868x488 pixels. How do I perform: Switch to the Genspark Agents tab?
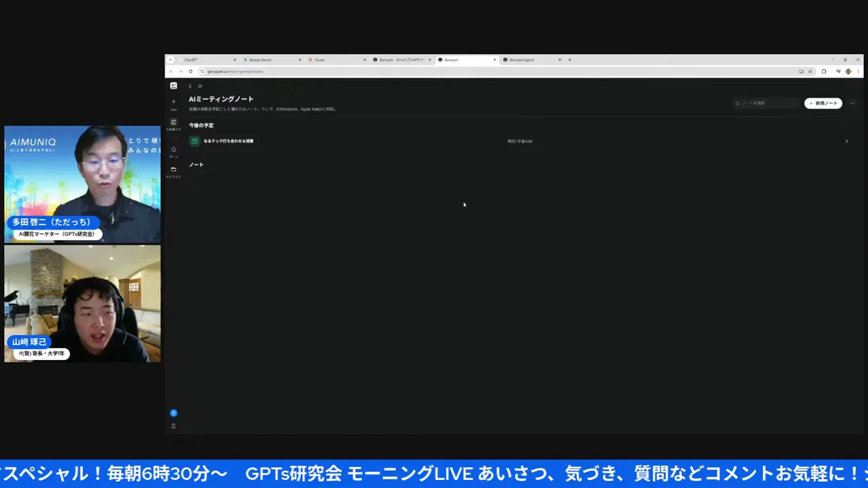[532, 60]
